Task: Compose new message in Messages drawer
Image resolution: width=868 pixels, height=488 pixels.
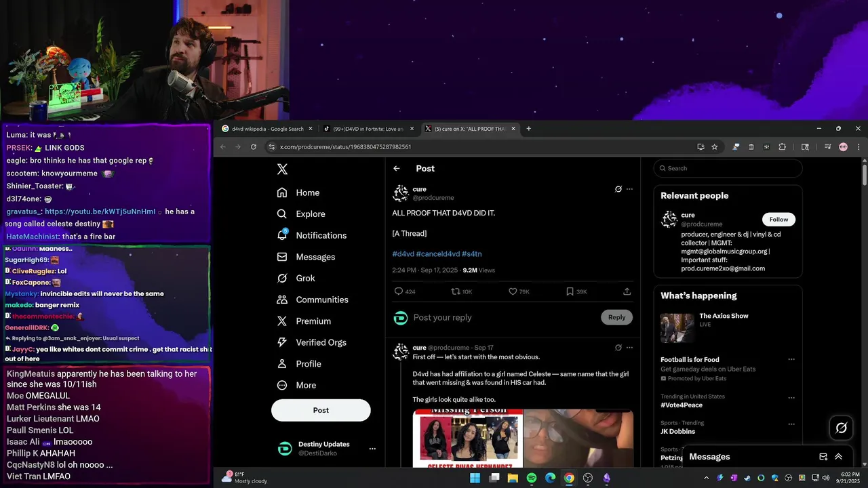Action: (823, 457)
